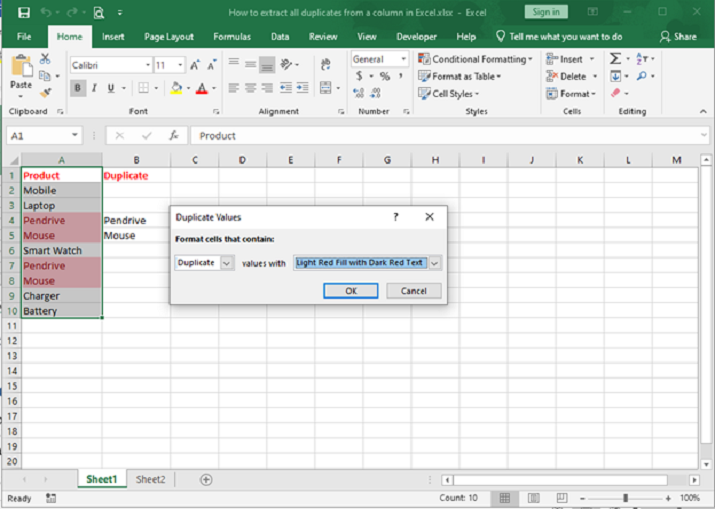Image resolution: width=715 pixels, height=509 pixels.
Task: Click the Copy icon
Action: pos(45,76)
